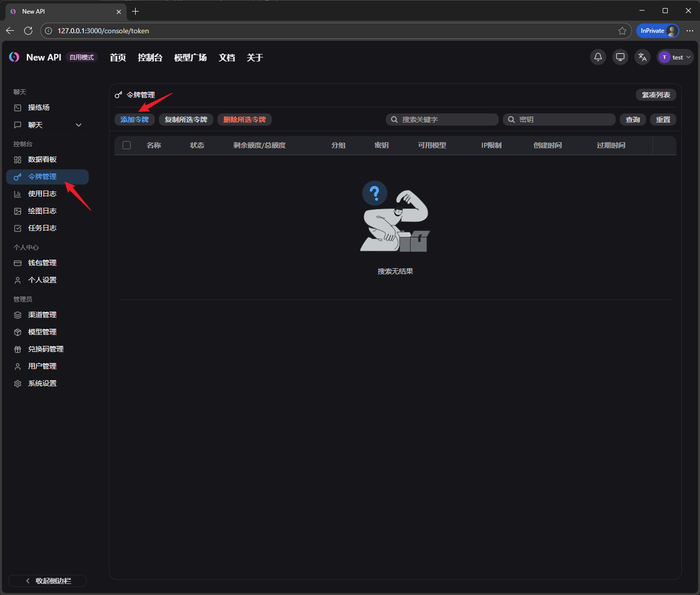Image resolution: width=700 pixels, height=595 pixels.
Task: Open browser settings three-dot menu
Action: point(689,31)
